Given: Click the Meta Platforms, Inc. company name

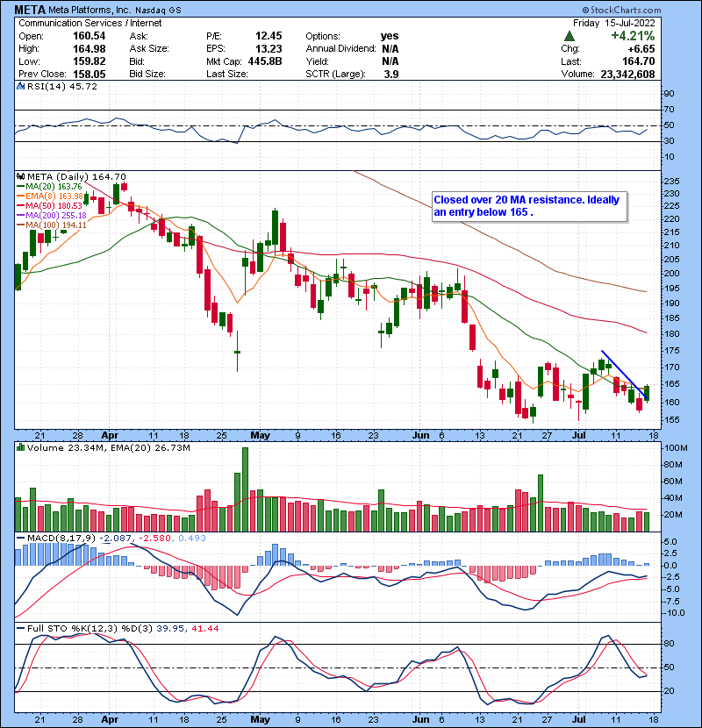Looking at the screenshot, I should (x=90, y=10).
